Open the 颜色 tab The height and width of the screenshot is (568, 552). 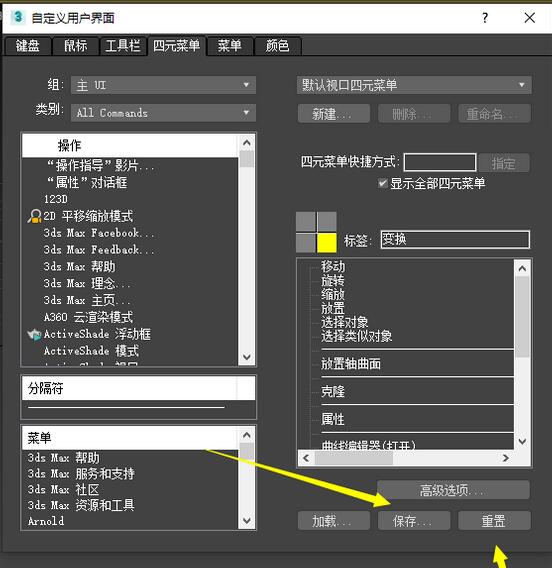(x=277, y=46)
